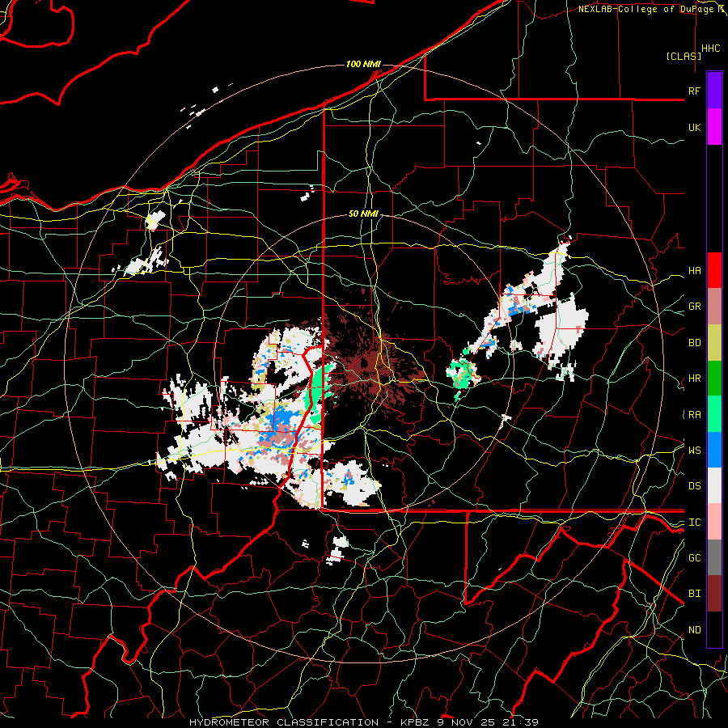Click the brown BI biological swatch
728x728 pixels.
pos(714,594)
